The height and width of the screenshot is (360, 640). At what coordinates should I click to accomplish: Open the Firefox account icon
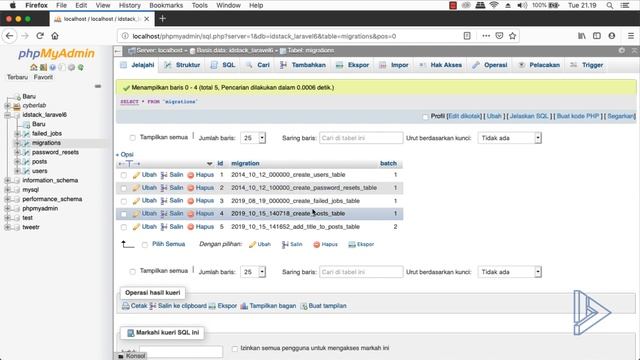tap(611, 36)
